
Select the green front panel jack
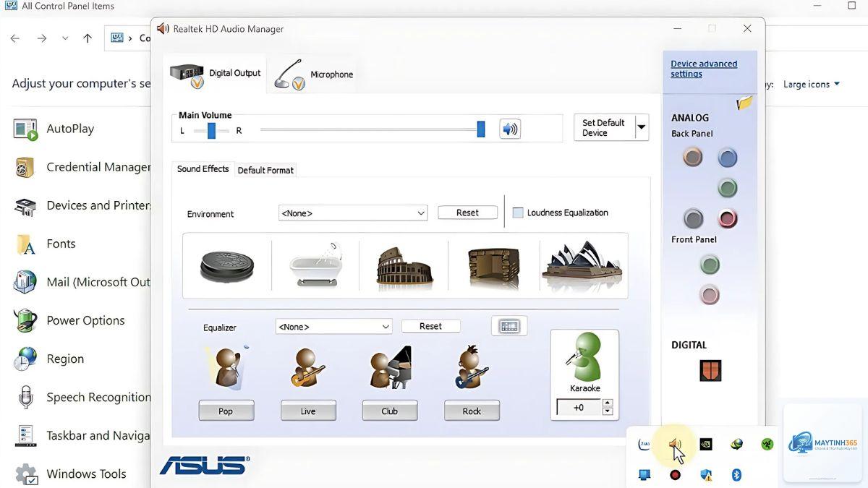click(x=710, y=265)
